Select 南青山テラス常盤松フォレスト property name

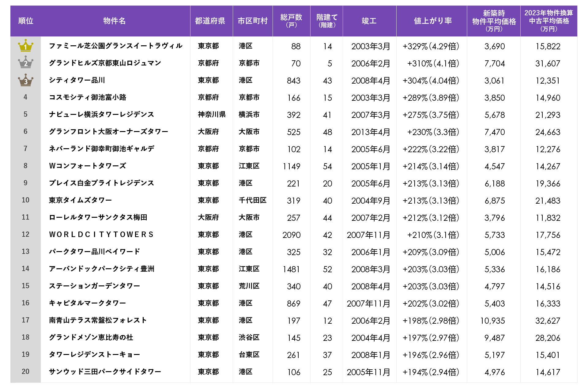pyautogui.click(x=98, y=320)
